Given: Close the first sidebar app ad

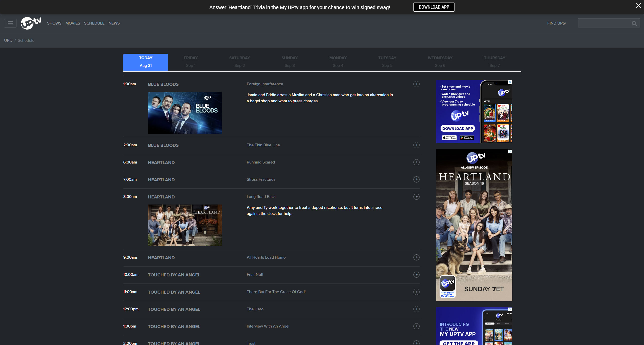Looking at the screenshot, I should [510, 82].
